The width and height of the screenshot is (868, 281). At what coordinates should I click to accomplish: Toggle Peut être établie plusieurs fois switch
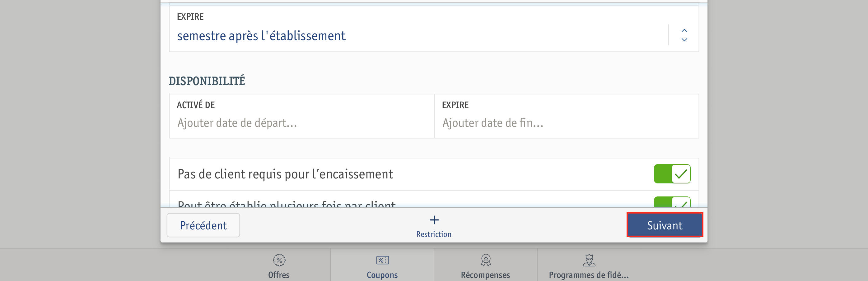tap(672, 202)
